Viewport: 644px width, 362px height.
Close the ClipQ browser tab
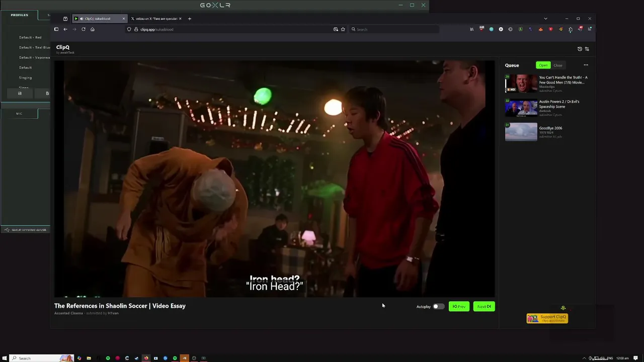(x=123, y=19)
